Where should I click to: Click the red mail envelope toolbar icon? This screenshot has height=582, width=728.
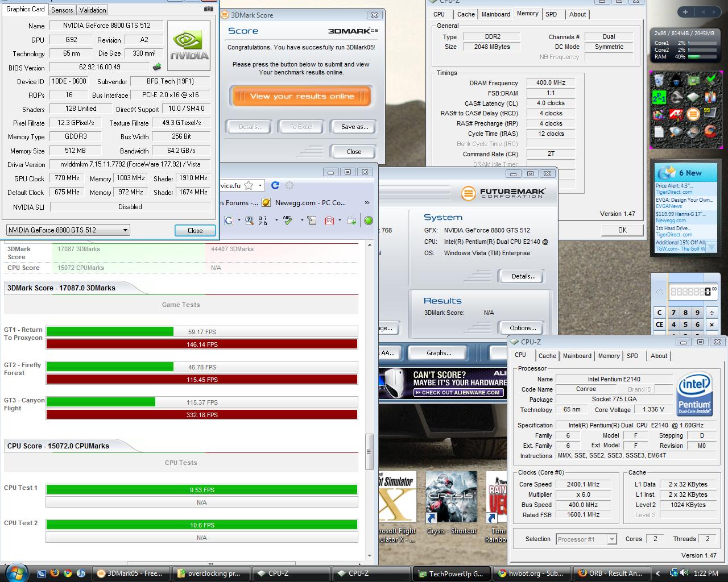[x=329, y=221]
